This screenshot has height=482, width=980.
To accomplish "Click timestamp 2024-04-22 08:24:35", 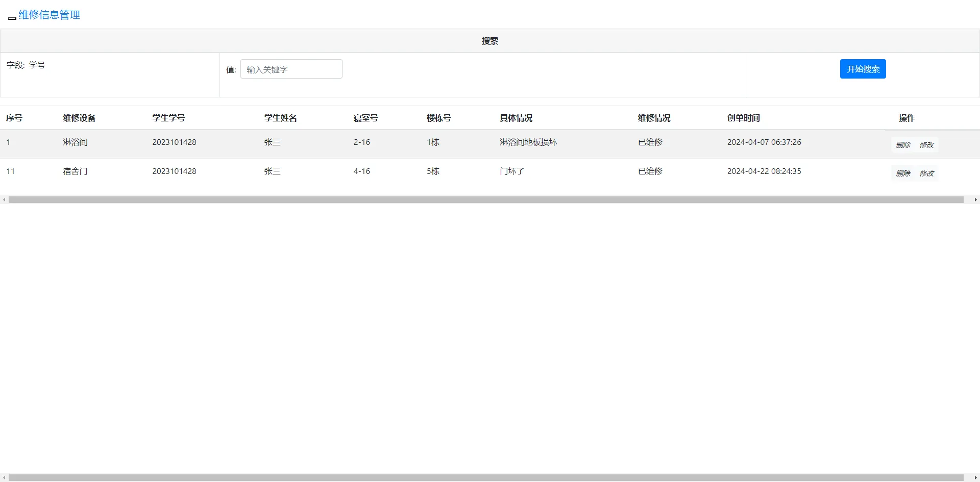I will tap(764, 171).
